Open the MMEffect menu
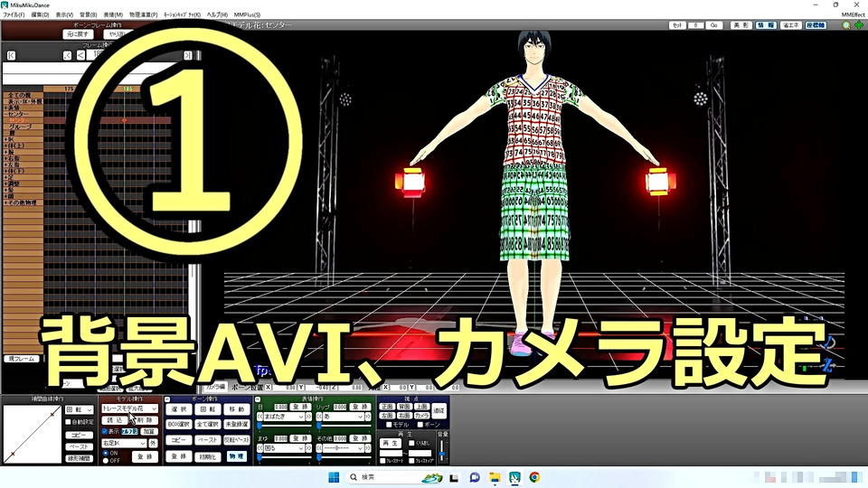The height and width of the screenshot is (488, 868). 853,15
